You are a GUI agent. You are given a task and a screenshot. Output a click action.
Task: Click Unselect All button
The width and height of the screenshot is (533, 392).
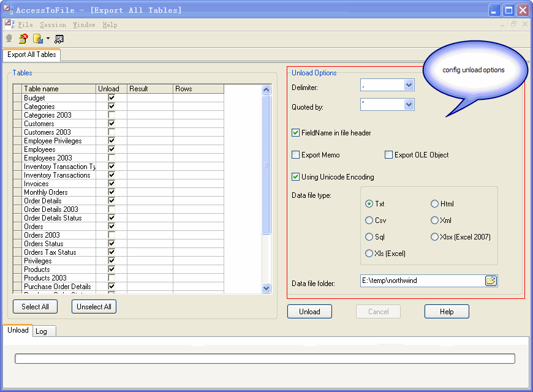[94, 307]
